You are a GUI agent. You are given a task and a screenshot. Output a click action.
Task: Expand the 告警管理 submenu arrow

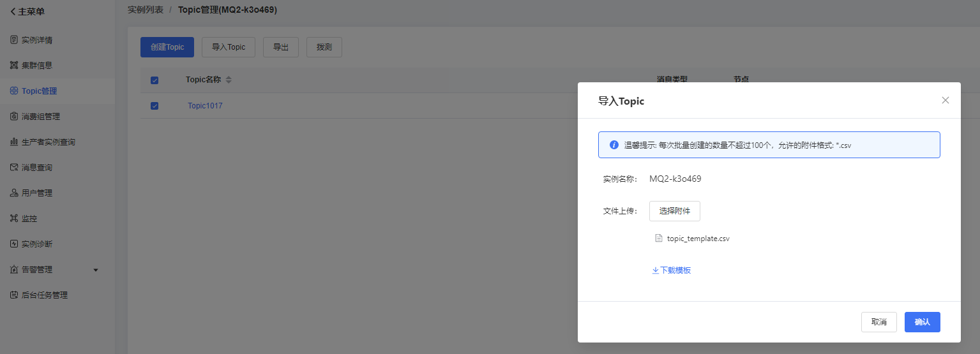pyautogui.click(x=96, y=270)
